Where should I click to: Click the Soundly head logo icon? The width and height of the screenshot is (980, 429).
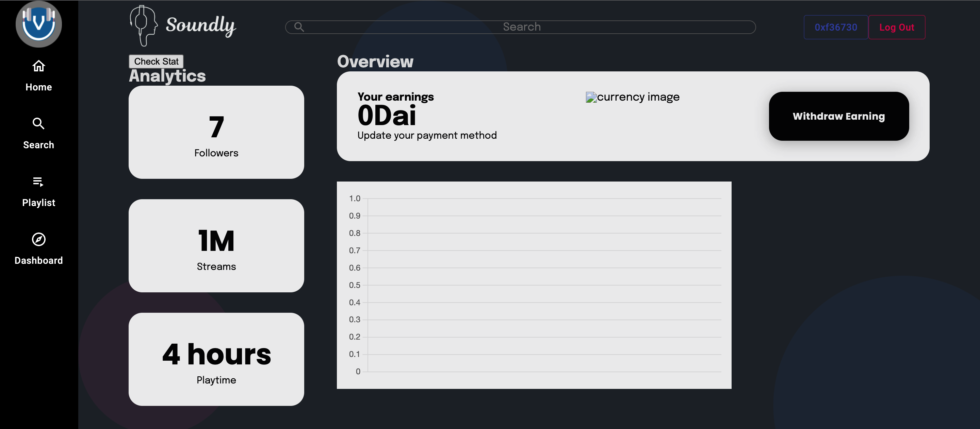point(143,26)
